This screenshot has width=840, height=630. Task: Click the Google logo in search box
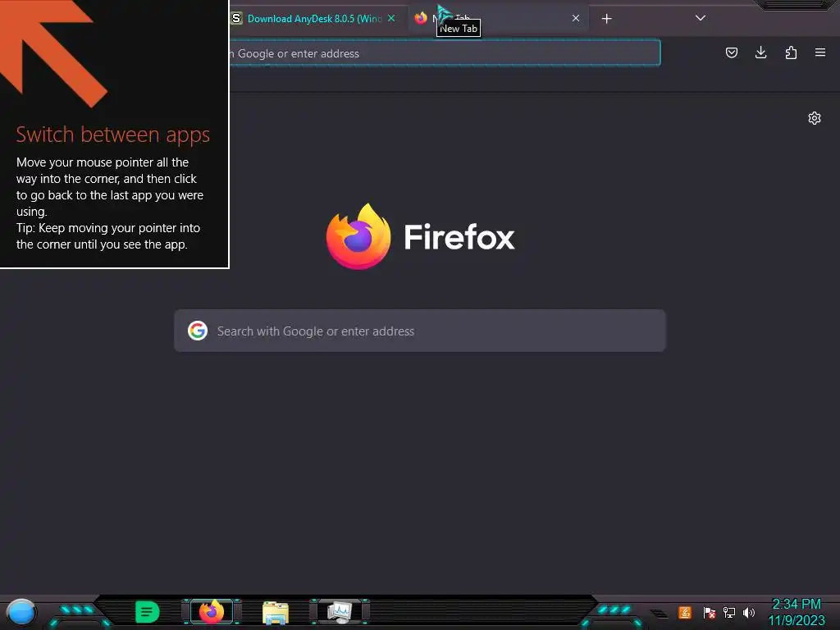(x=198, y=331)
